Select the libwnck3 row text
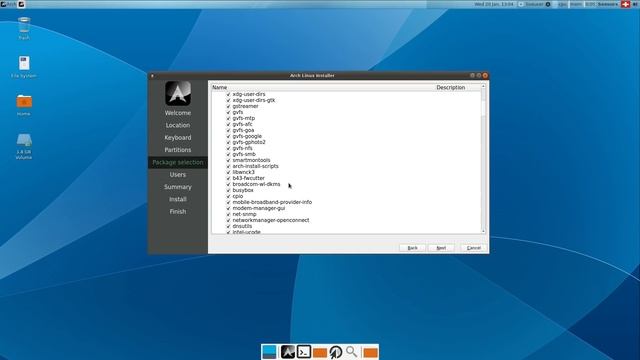The height and width of the screenshot is (360, 640). pos(244,172)
